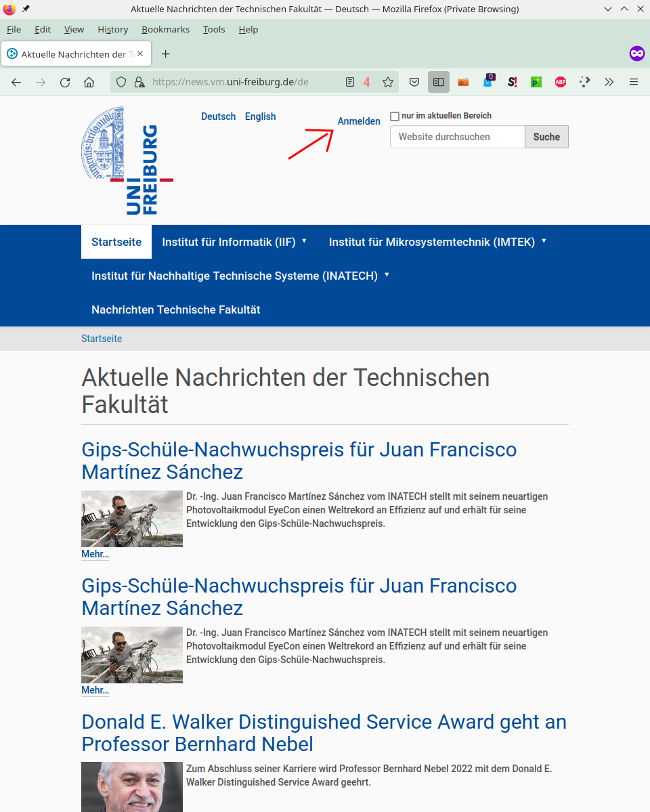Save page to Pocket
The width and height of the screenshot is (650, 812).
coord(414,82)
